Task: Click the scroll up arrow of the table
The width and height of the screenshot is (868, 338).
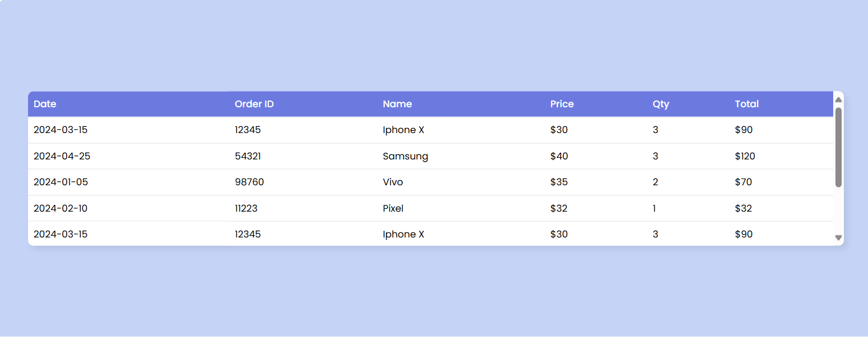Action: coord(838,99)
